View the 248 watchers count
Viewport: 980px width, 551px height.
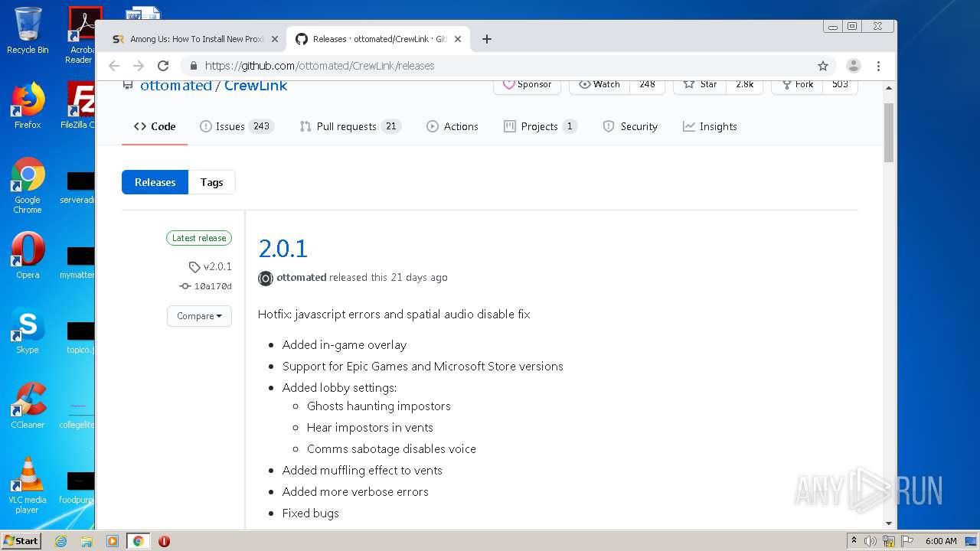tap(647, 84)
